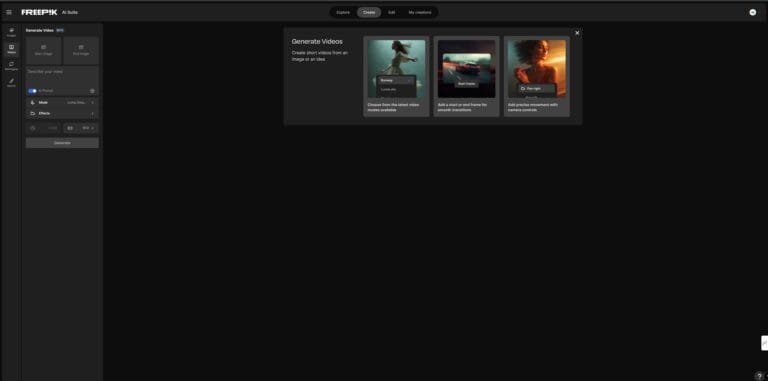Image resolution: width=768 pixels, height=381 pixels.
Task: Click the middle option button in the video settings row
Action: pyautogui.click(x=70, y=128)
